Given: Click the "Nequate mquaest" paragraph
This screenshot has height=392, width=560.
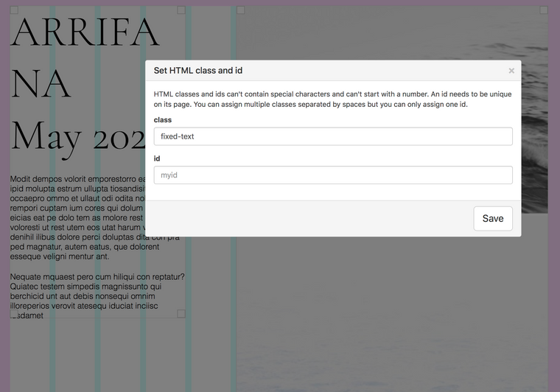Looking at the screenshot, I should (88, 296).
